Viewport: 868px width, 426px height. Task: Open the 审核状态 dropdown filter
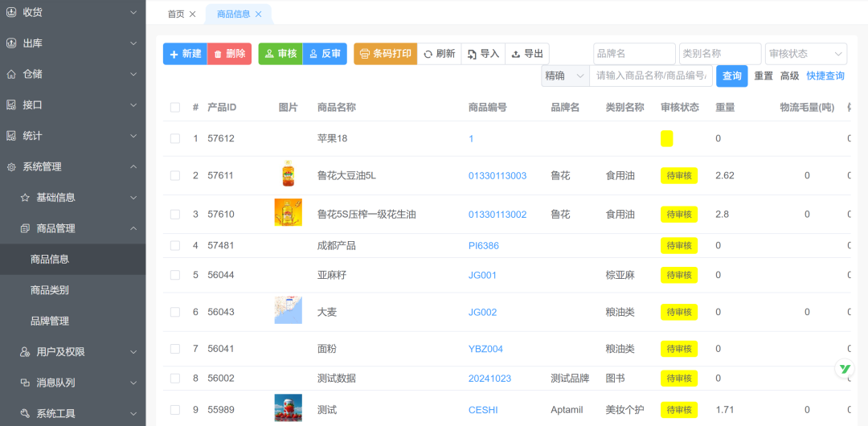[805, 54]
